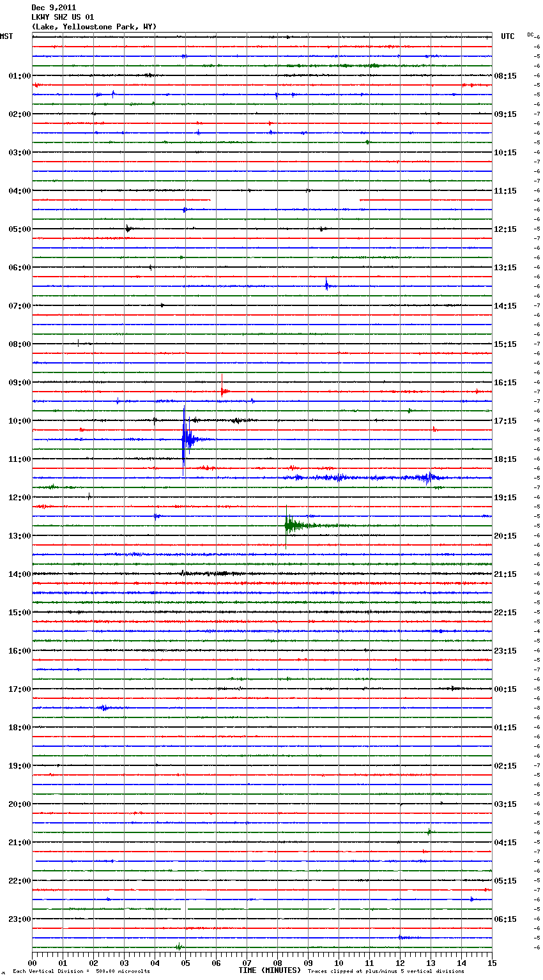
Task: Select the 06:00 MST row label
Action: tap(20, 268)
